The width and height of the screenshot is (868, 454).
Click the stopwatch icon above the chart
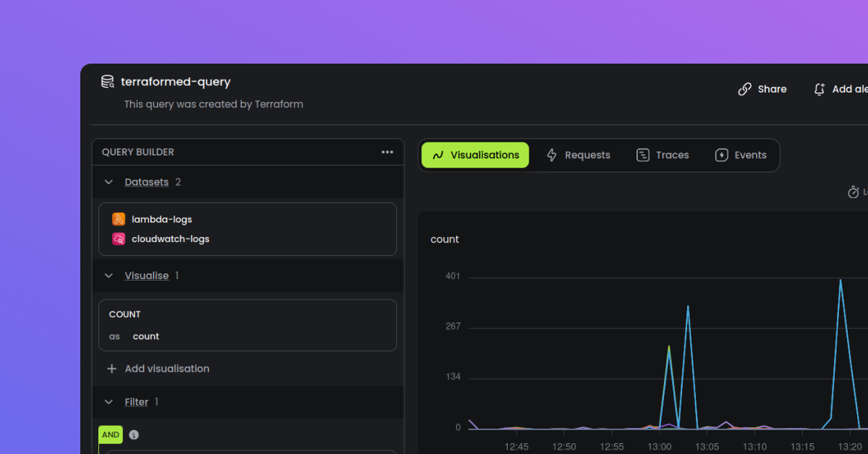[x=854, y=192]
